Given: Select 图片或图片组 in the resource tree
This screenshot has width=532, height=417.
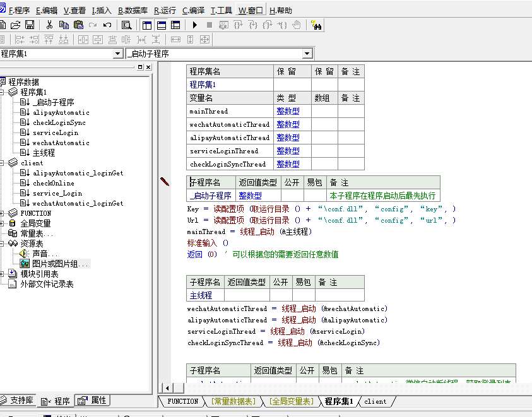Looking at the screenshot, I should [x=61, y=264].
